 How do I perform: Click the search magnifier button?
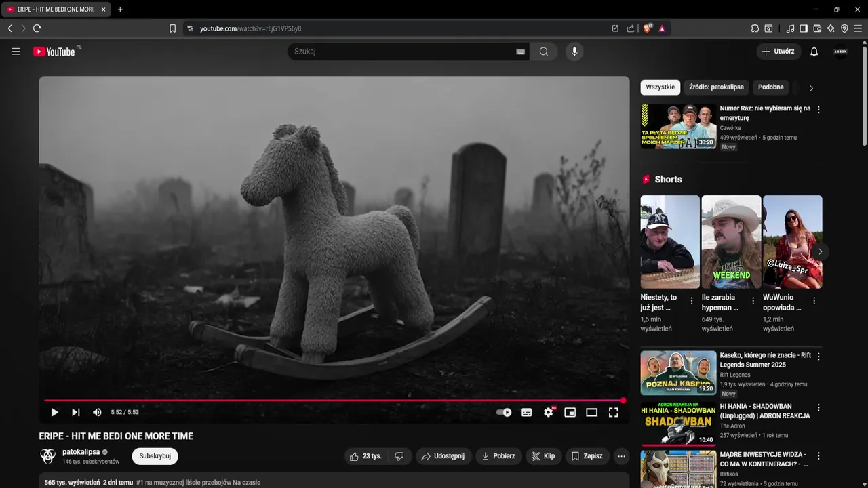544,52
